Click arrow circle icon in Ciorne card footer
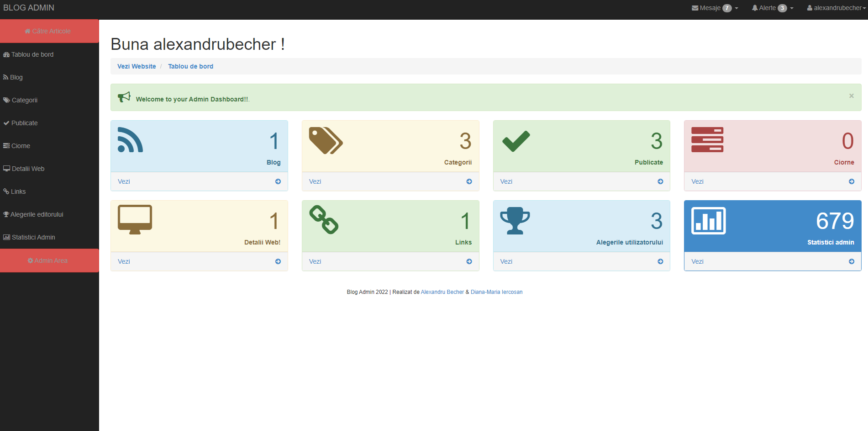Image resolution: width=868 pixels, height=431 pixels. click(x=851, y=181)
